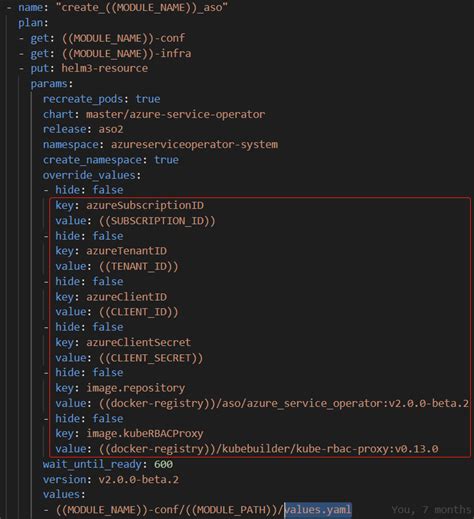Select the ((TENANT_ID)) placeholder

[x=139, y=266]
